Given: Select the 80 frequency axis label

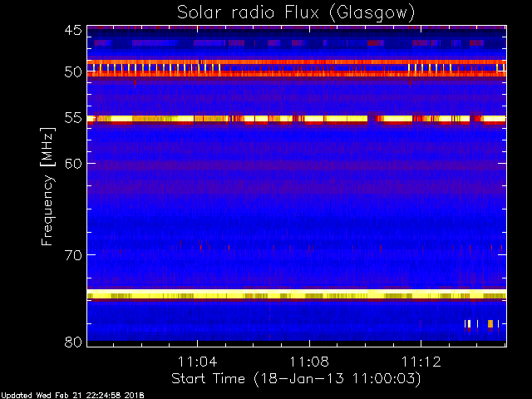Looking at the screenshot, I should (73, 342).
